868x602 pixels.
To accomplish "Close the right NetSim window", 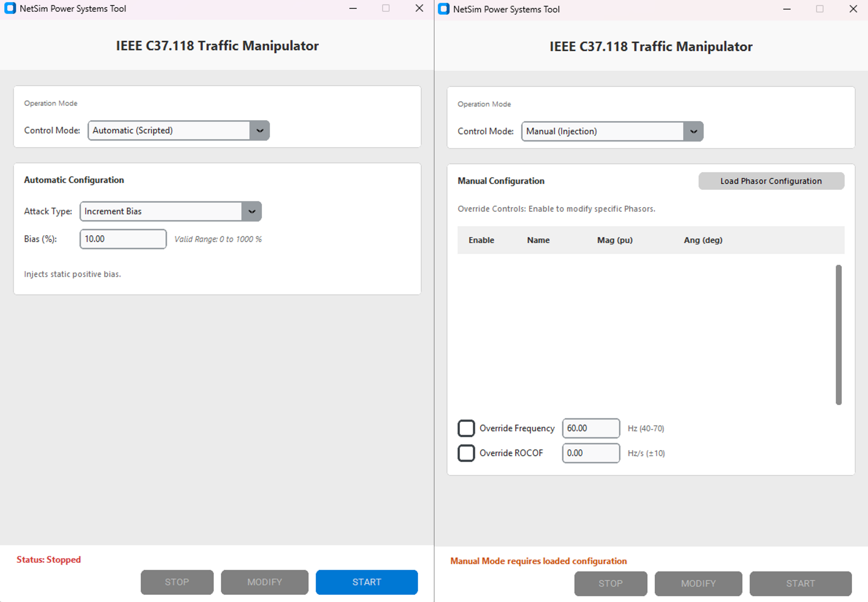I will (x=853, y=9).
